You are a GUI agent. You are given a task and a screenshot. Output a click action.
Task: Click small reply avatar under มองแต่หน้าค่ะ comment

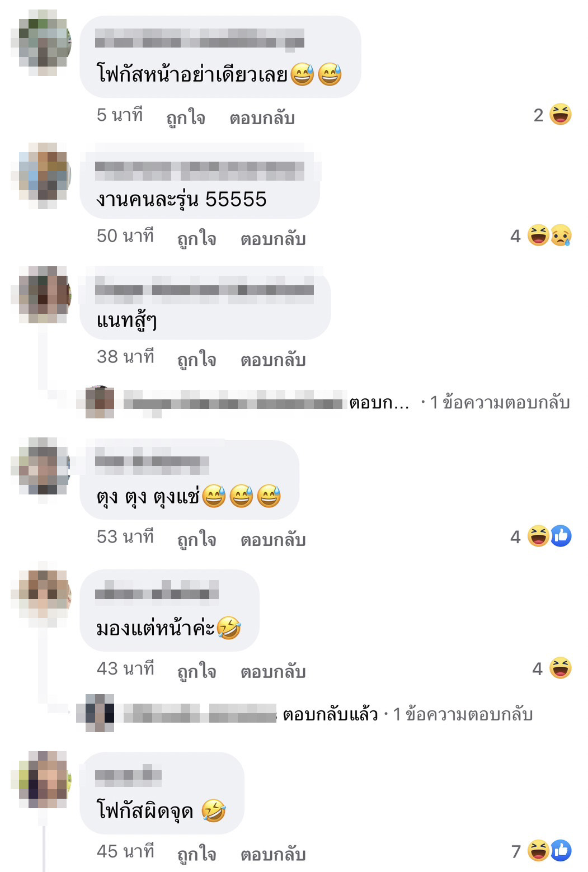(x=100, y=713)
